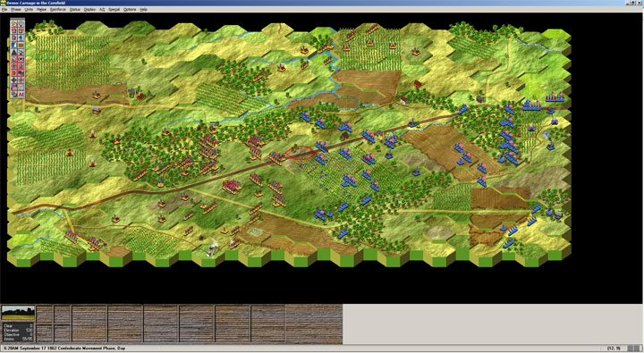Open the File menu
Image resolution: width=644 pixels, height=353 pixels.
point(4,9)
